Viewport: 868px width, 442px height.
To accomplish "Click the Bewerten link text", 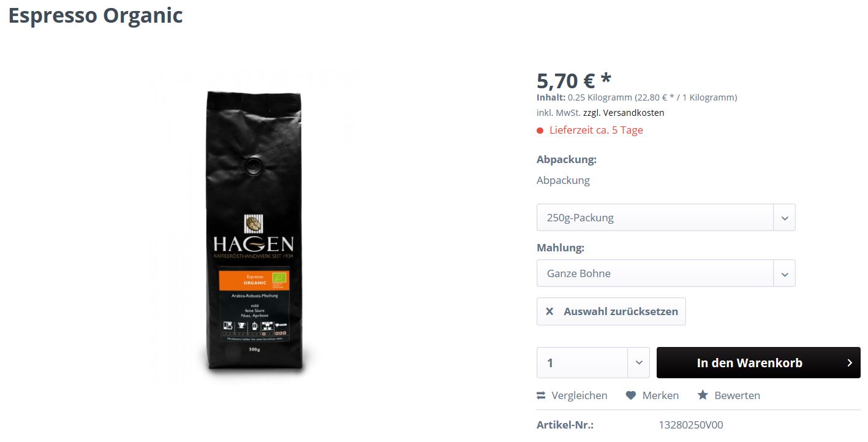I will pyautogui.click(x=738, y=396).
